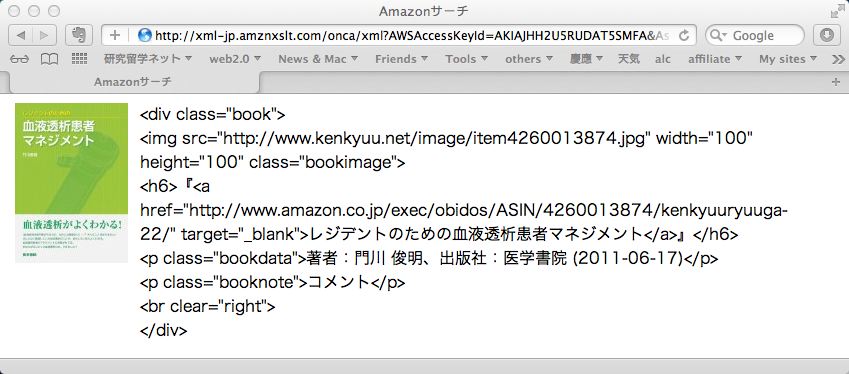Expand the Tools bookmarks folder
Screen dimensions: 849x374
(x=466, y=59)
